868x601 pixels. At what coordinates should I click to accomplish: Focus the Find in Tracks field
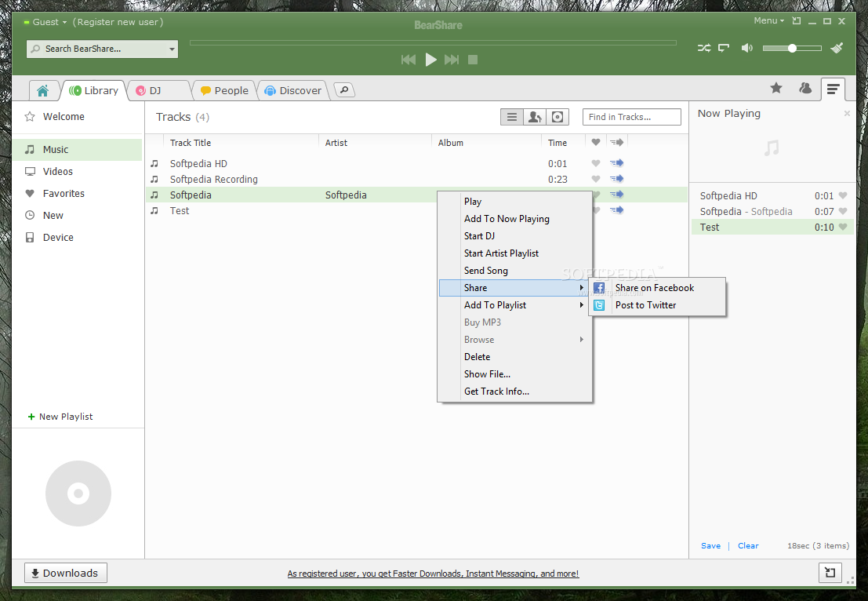(632, 117)
